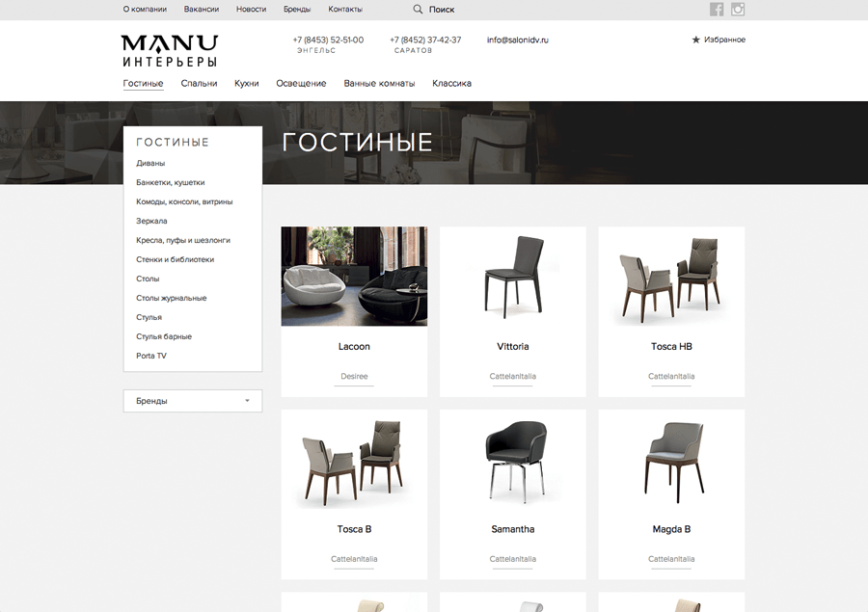Open Кресла, пуфы и шезлонги category
This screenshot has height=612, width=868.
[x=183, y=240]
